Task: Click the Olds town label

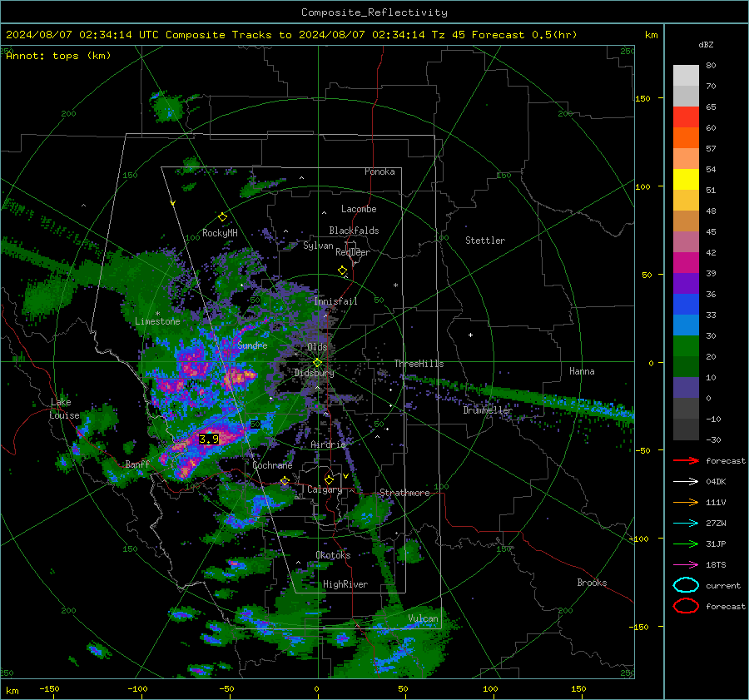Action: click(317, 347)
